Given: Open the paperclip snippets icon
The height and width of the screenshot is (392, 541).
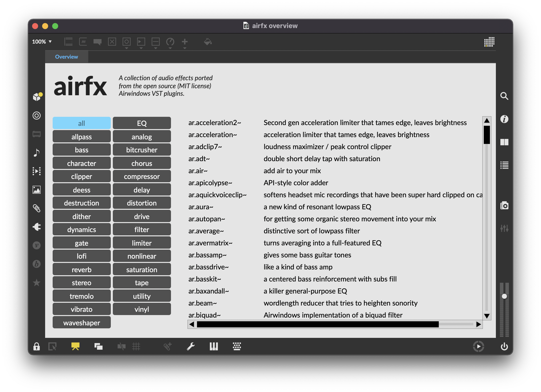Looking at the screenshot, I should (x=37, y=208).
